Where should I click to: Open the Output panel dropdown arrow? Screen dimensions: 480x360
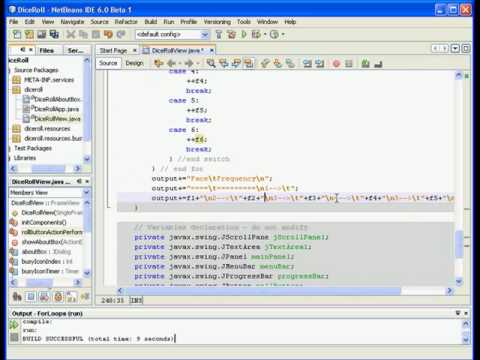(458, 313)
